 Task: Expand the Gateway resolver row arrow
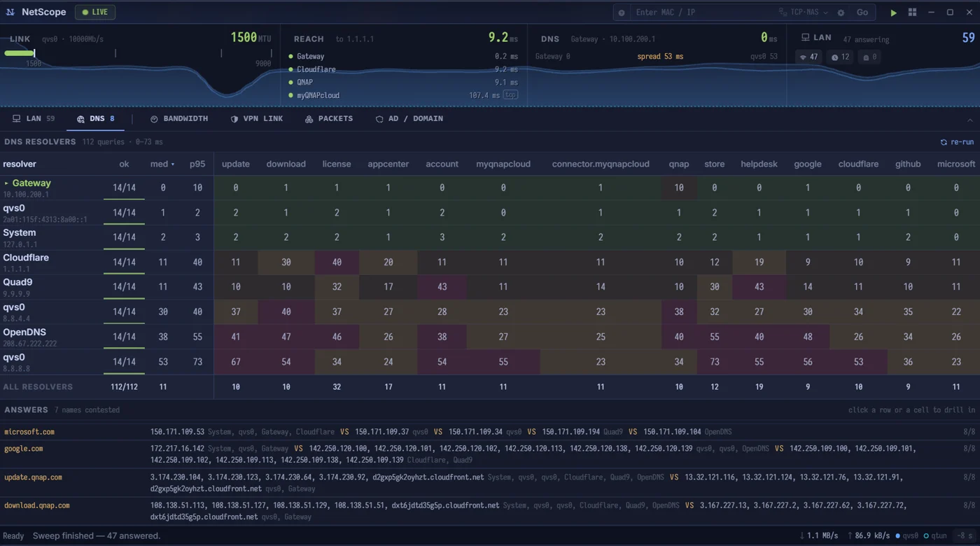point(6,183)
